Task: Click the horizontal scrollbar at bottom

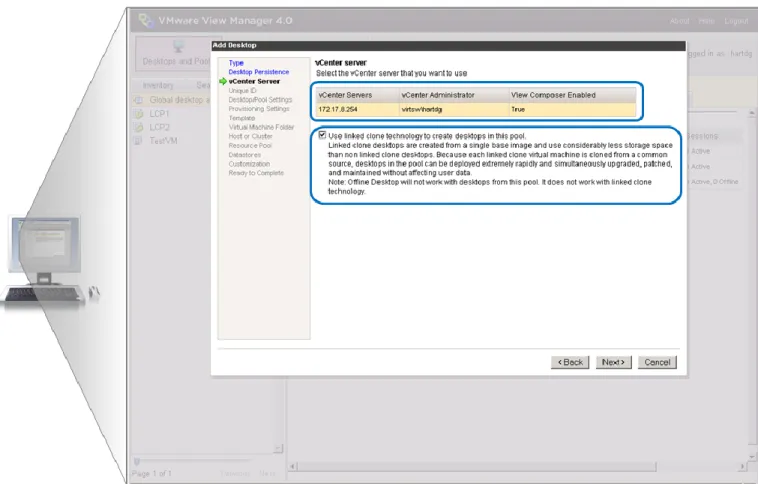Action: click(476, 467)
